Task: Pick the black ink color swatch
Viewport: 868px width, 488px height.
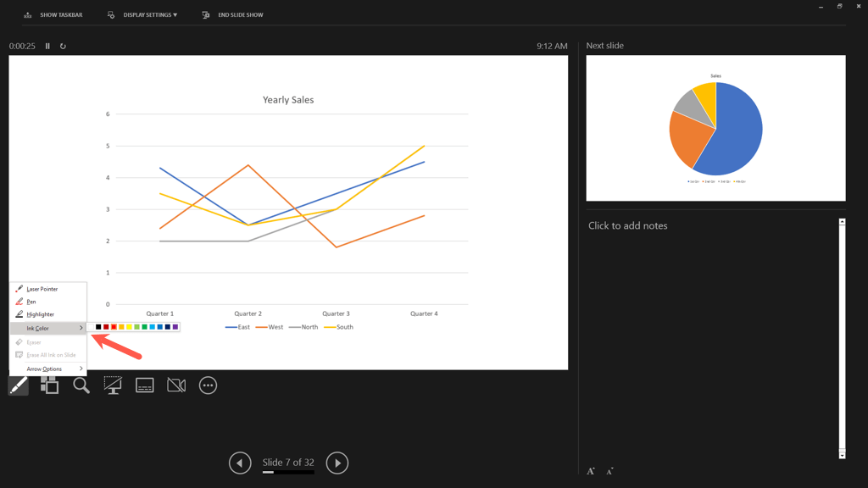Action: (x=98, y=327)
